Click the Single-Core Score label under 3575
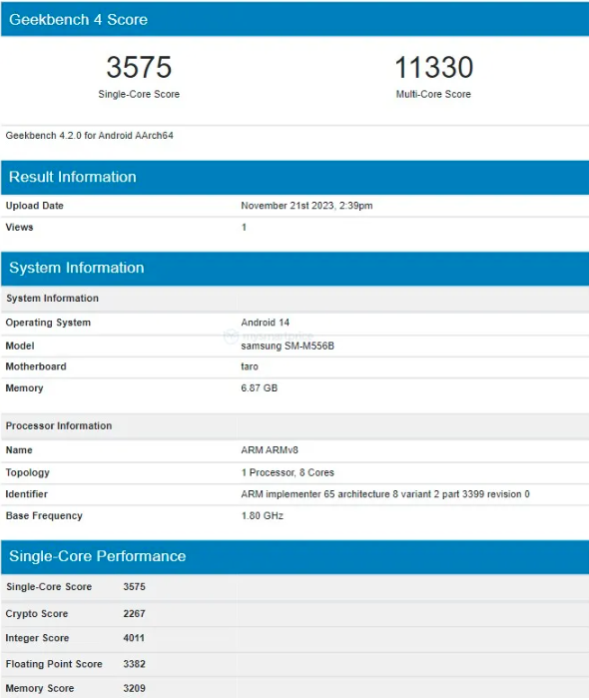 point(139,94)
